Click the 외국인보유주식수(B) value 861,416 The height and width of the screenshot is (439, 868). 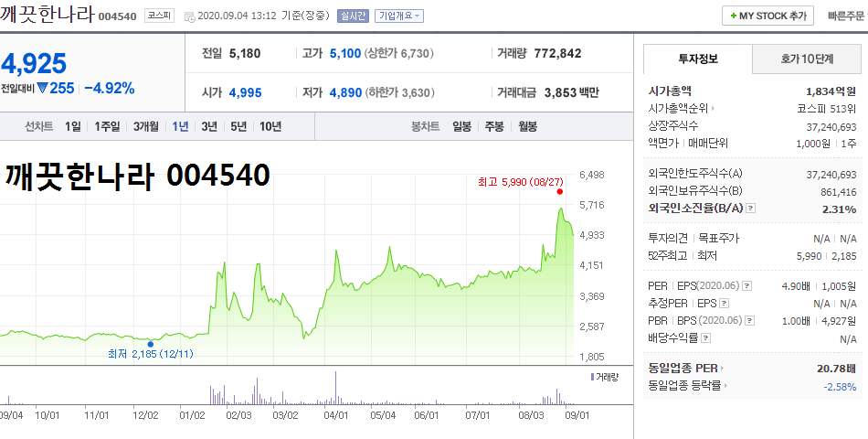[x=838, y=192]
